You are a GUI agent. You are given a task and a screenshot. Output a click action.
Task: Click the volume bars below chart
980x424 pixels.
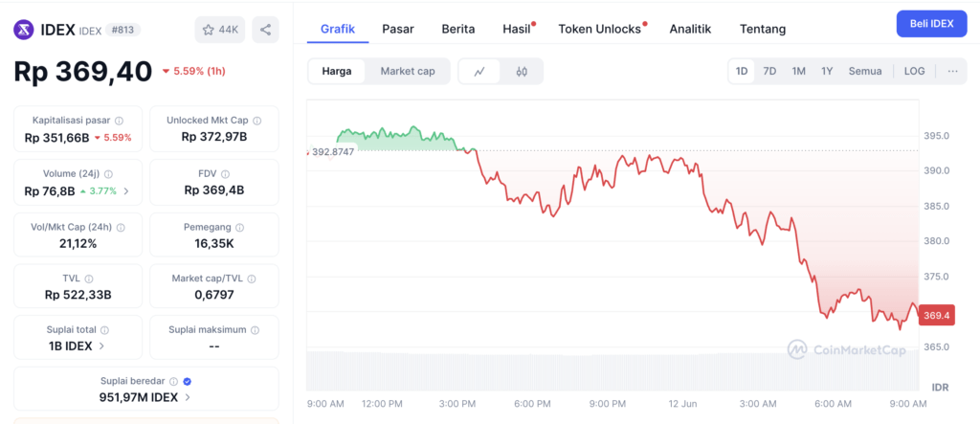coord(612,370)
